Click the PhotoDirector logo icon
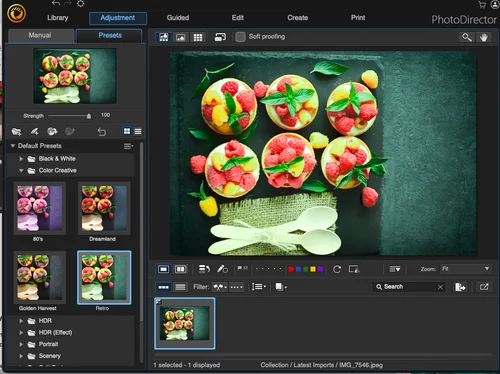This screenshot has height=374, width=500. coord(16,14)
